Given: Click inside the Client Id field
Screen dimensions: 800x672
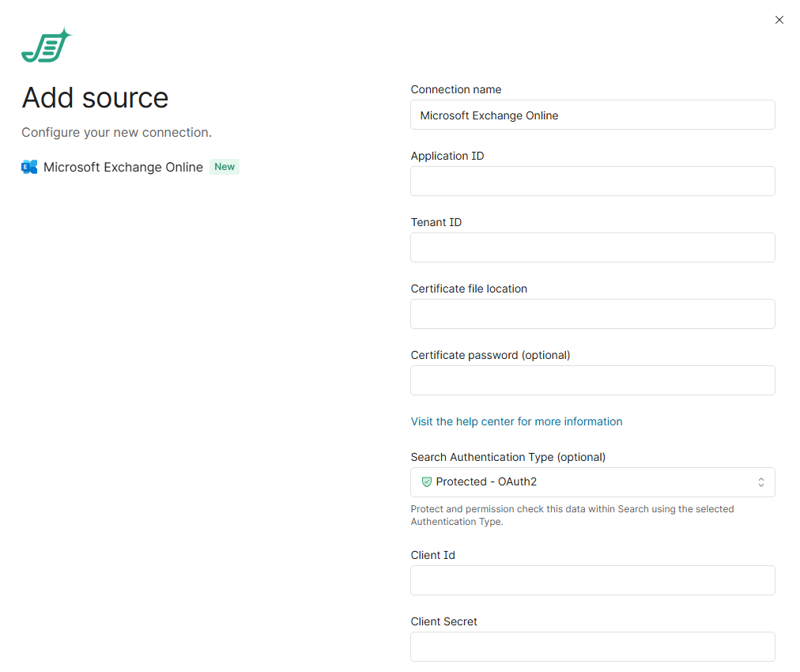Looking at the screenshot, I should click(x=591, y=580).
